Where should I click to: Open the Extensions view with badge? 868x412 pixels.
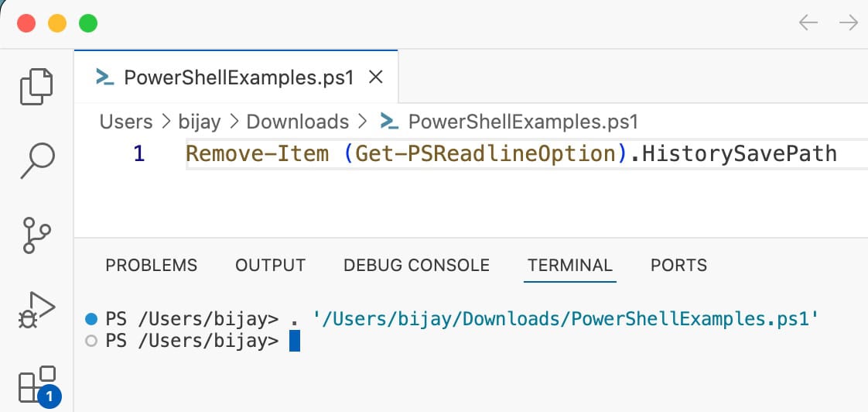pos(39,386)
